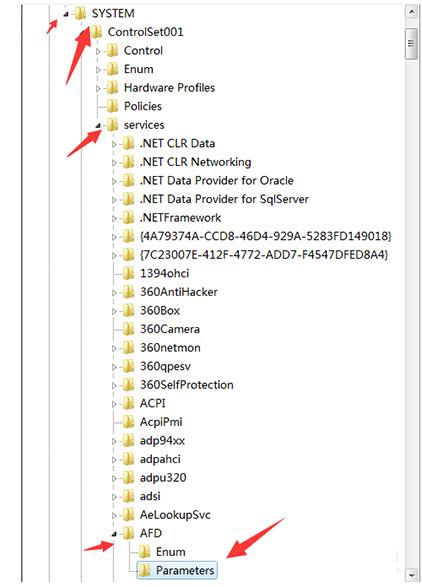Click the Hardware Profiles folder icon

coord(112,88)
